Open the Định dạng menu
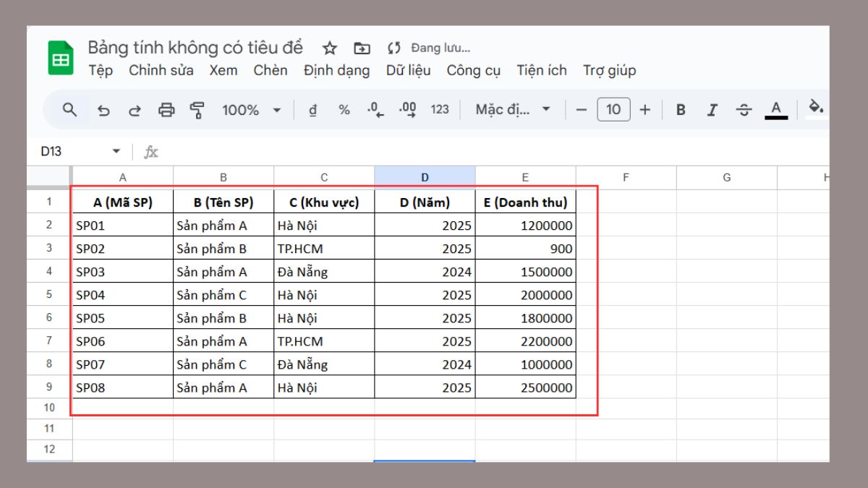 point(336,70)
